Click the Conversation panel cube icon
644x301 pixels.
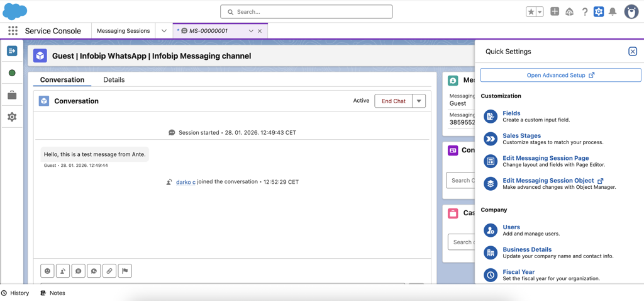pyautogui.click(x=44, y=101)
